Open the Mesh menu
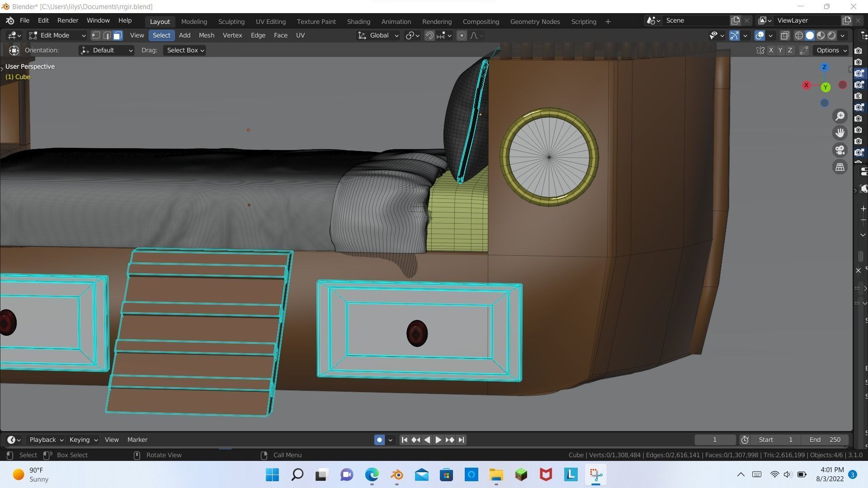868x488 pixels. [x=206, y=35]
